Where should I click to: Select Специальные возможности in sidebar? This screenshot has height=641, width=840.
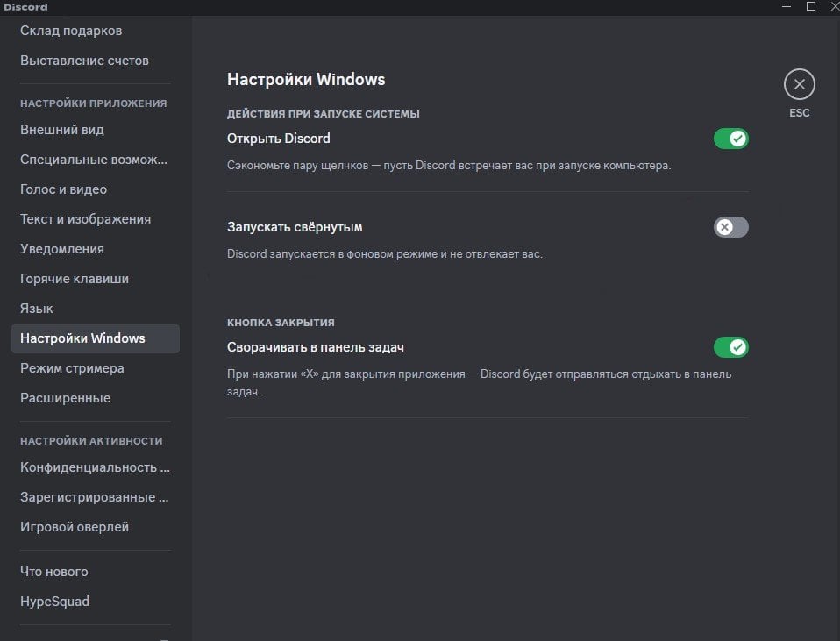(x=96, y=160)
